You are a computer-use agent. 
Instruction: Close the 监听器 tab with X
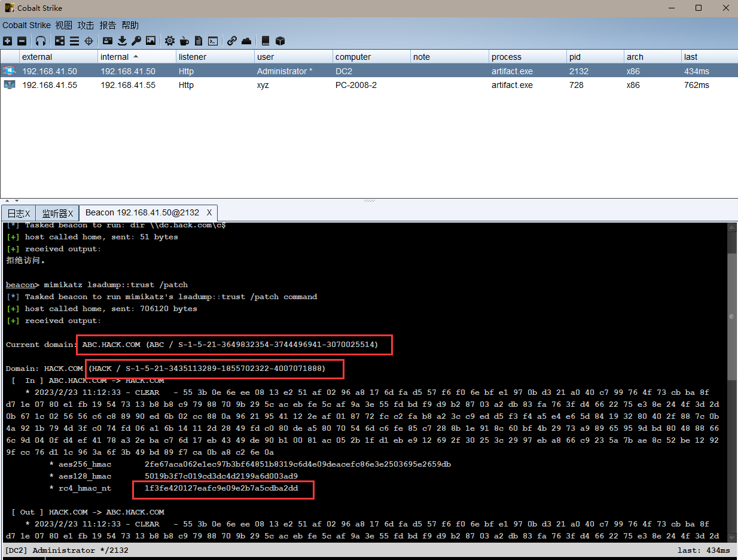pyautogui.click(x=71, y=214)
